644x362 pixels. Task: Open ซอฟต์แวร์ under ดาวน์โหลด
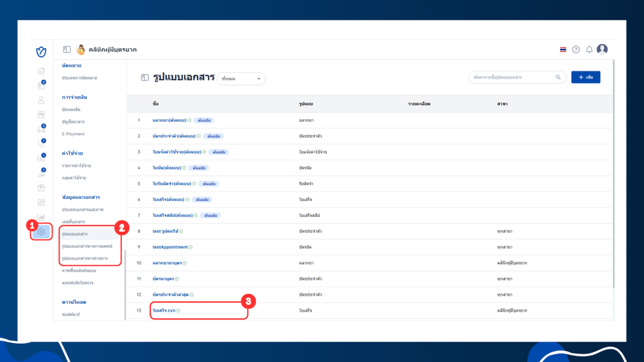click(71, 314)
